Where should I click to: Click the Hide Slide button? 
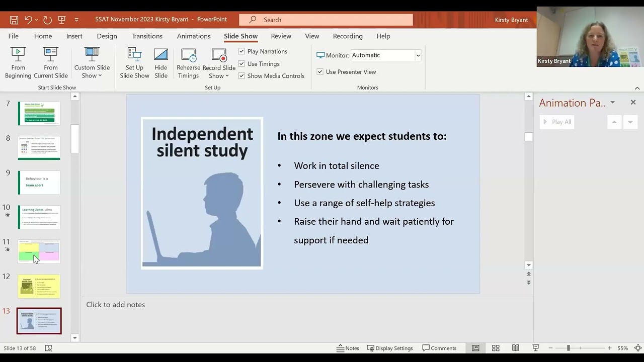pos(161,62)
